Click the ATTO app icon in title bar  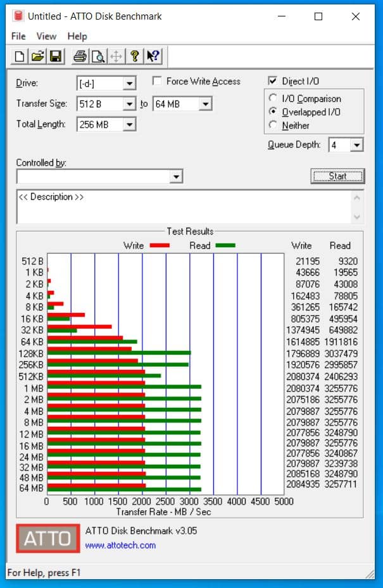click(18, 16)
